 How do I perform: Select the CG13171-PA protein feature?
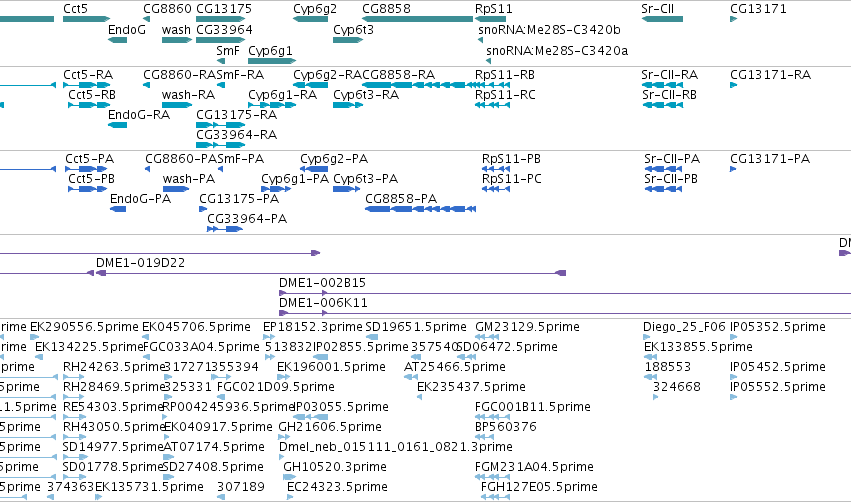(x=733, y=169)
